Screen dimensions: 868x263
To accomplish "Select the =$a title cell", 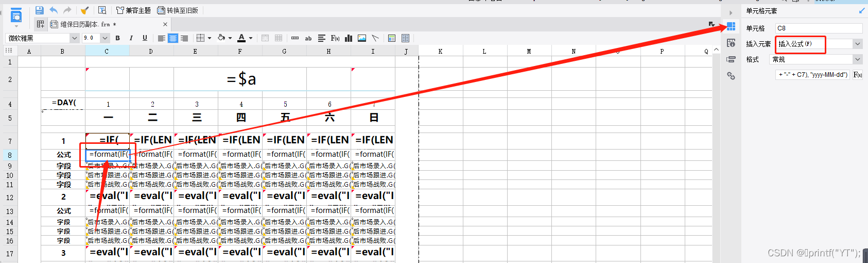I will (240, 79).
